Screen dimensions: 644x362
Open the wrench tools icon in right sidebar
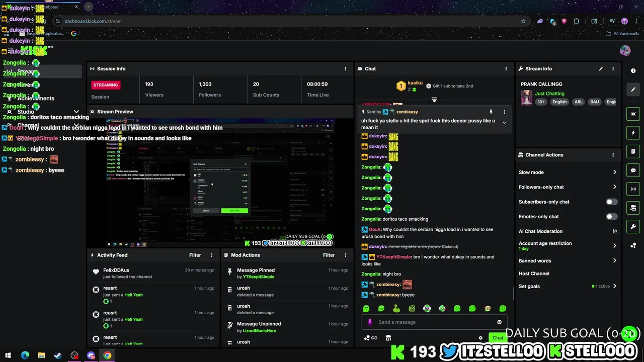(633, 226)
